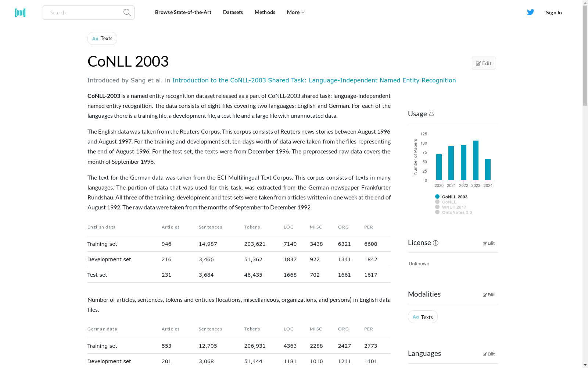Open the Methods navigation item
The height and width of the screenshot is (368, 588).
coord(265,12)
